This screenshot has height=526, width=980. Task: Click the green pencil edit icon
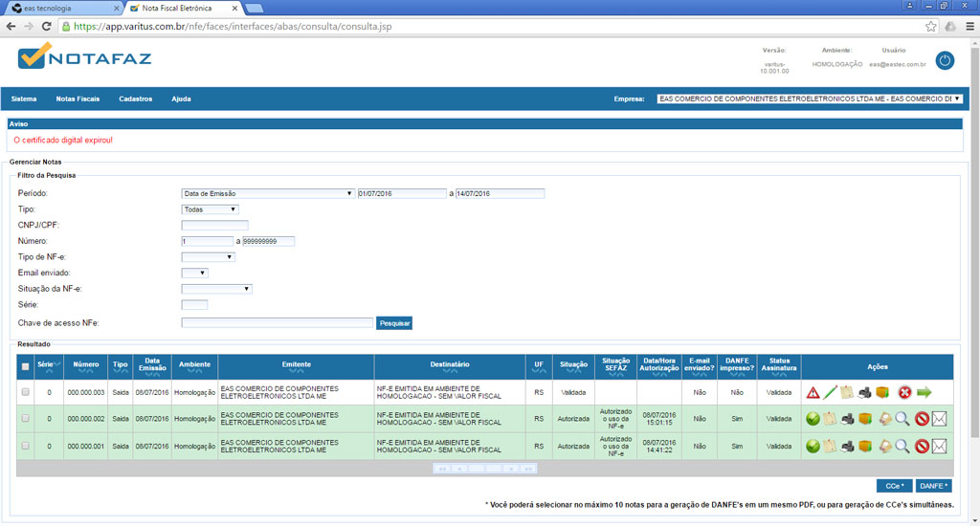(830, 392)
